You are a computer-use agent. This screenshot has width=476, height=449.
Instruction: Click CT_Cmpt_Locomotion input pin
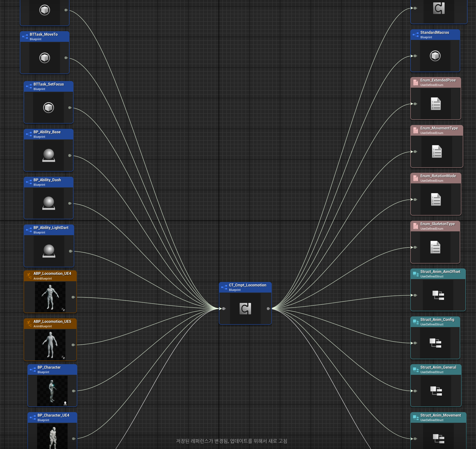tap(224, 309)
